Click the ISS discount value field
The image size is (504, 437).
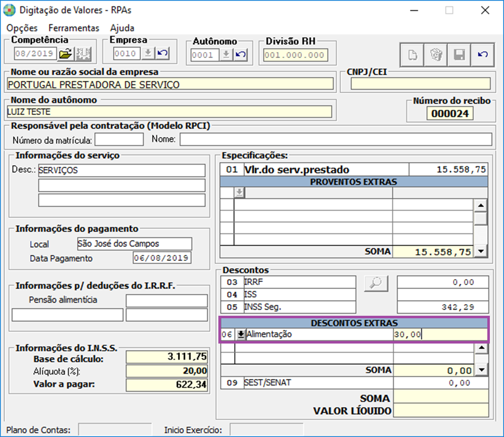click(443, 295)
